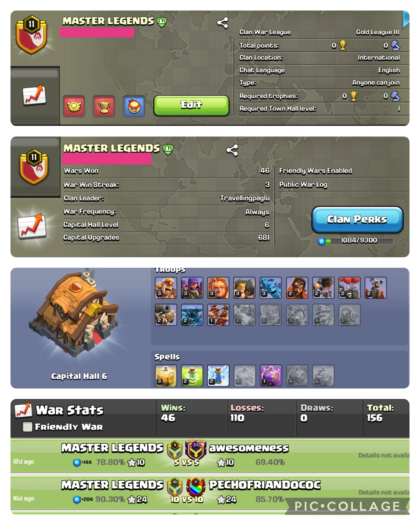
Task: Open the Clan Perks button
Action: 357,219
